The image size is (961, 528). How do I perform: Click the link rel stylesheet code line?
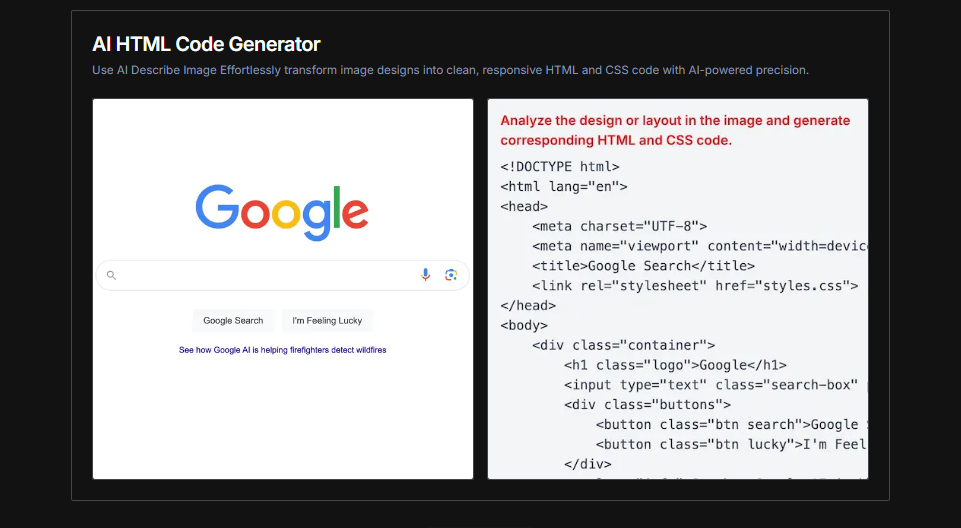pos(695,285)
